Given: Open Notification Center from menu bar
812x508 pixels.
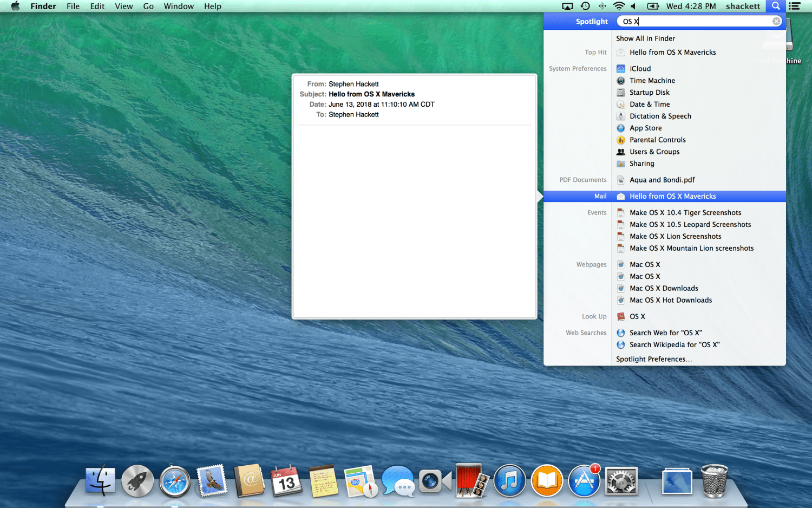Looking at the screenshot, I should click(x=795, y=6).
